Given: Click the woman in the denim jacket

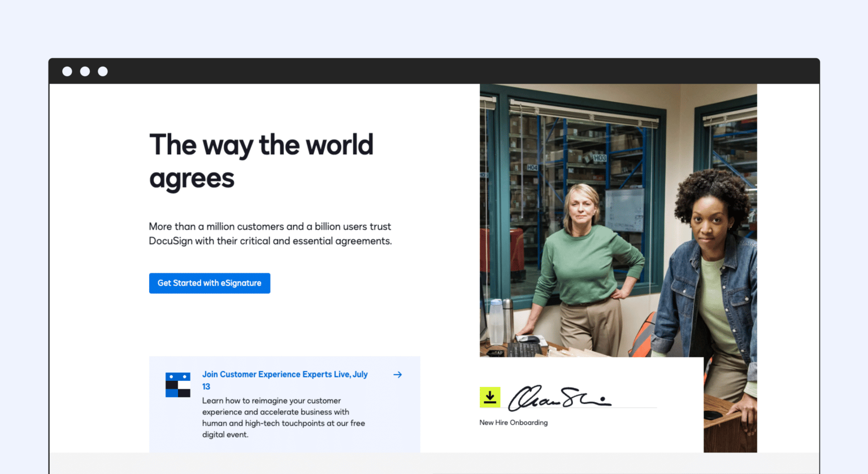Looking at the screenshot, I should tap(712, 271).
